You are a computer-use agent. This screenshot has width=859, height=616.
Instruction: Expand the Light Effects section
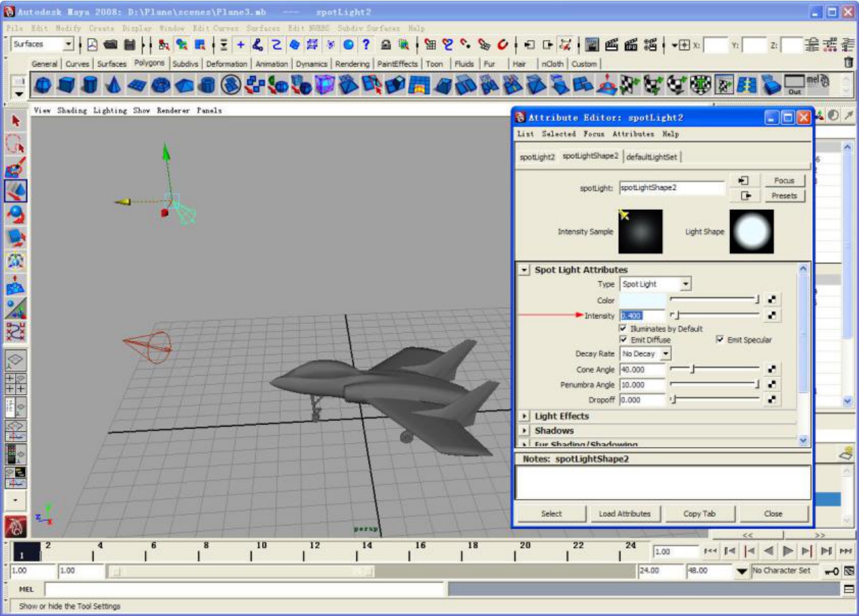(524, 416)
